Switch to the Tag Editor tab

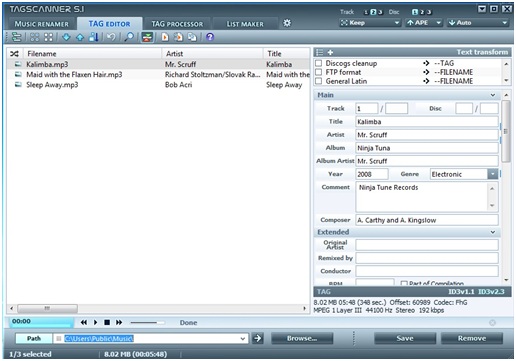tap(109, 24)
